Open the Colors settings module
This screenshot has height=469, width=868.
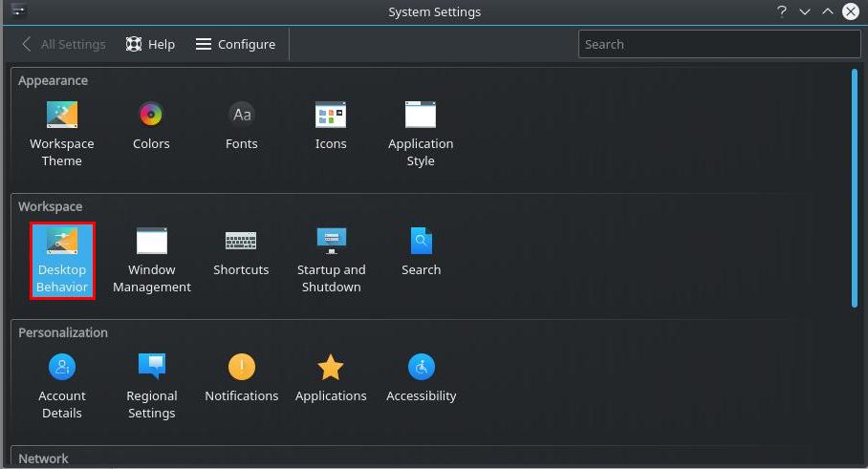151,126
